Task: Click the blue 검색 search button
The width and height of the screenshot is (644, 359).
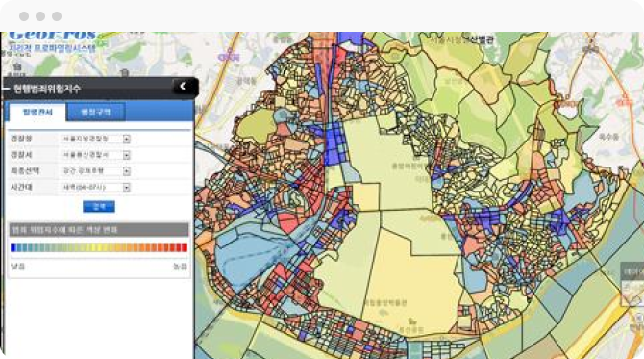Action: (99, 206)
